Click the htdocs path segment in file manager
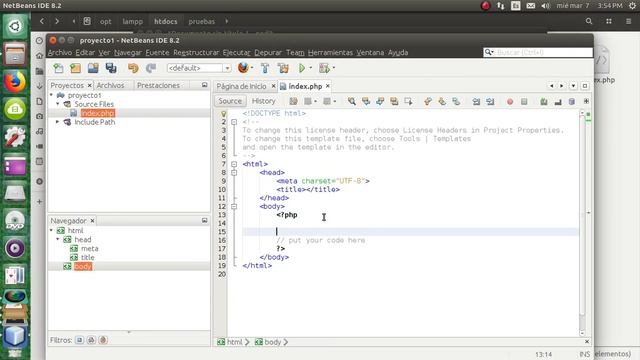Screen dimensions: 640x360 tap(166, 21)
